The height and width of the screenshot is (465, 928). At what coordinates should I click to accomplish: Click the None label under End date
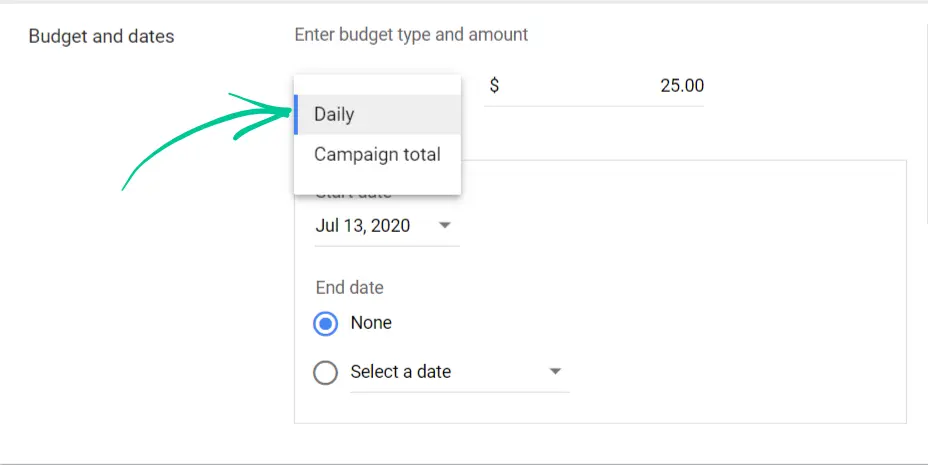click(371, 323)
